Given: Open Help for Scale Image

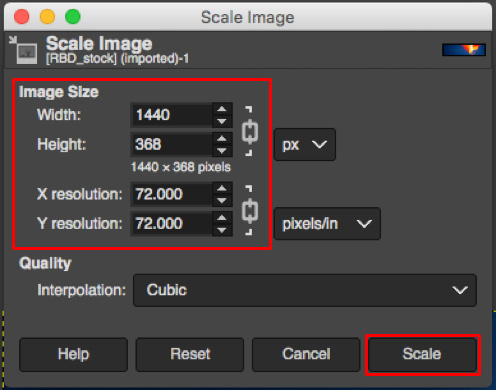Looking at the screenshot, I should pos(73,354).
